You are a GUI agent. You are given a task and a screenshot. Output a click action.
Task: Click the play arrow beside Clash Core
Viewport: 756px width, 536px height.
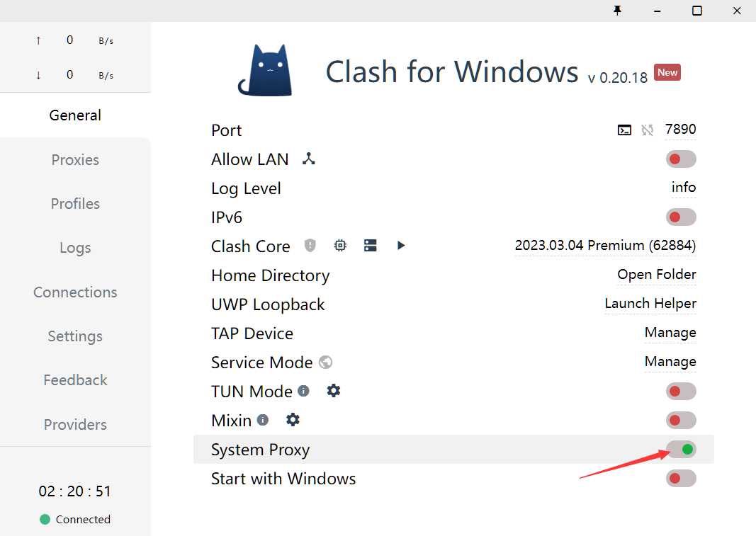(401, 245)
